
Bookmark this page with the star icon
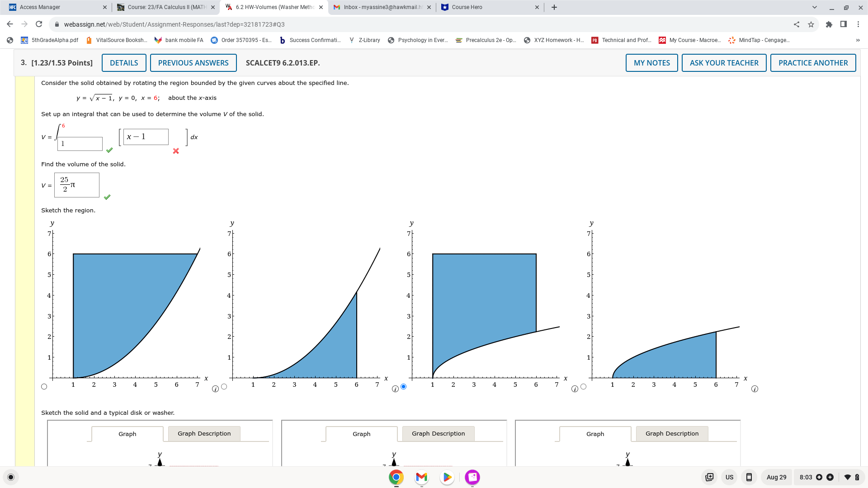811,24
